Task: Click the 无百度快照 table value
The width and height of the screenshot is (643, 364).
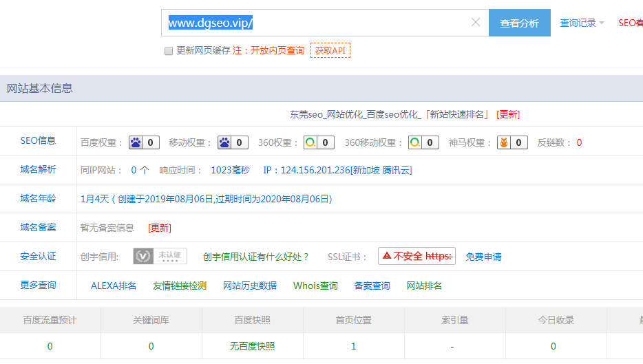Action: pyautogui.click(x=252, y=346)
